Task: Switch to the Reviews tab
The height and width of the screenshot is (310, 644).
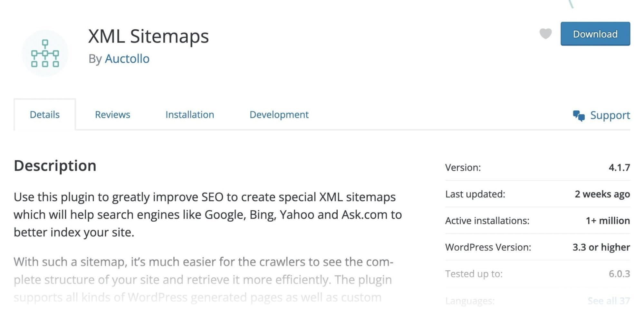Action: tap(112, 115)
